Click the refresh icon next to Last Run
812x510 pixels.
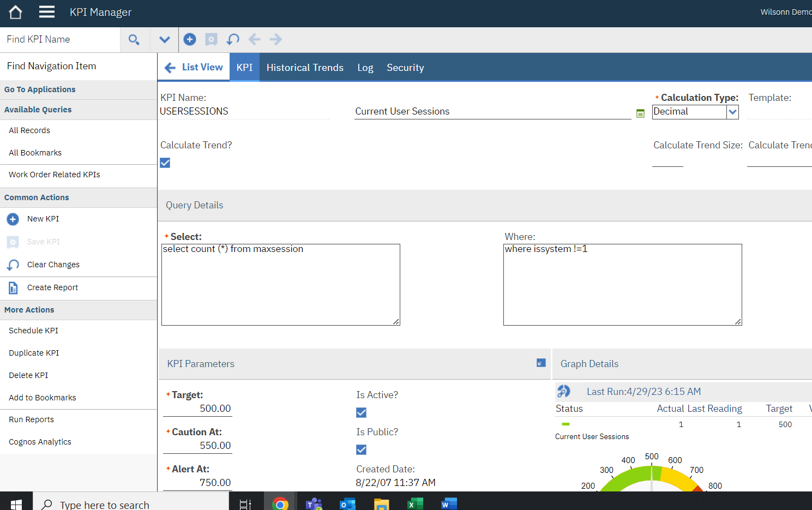pyautogui.click(x=563, y=391)
